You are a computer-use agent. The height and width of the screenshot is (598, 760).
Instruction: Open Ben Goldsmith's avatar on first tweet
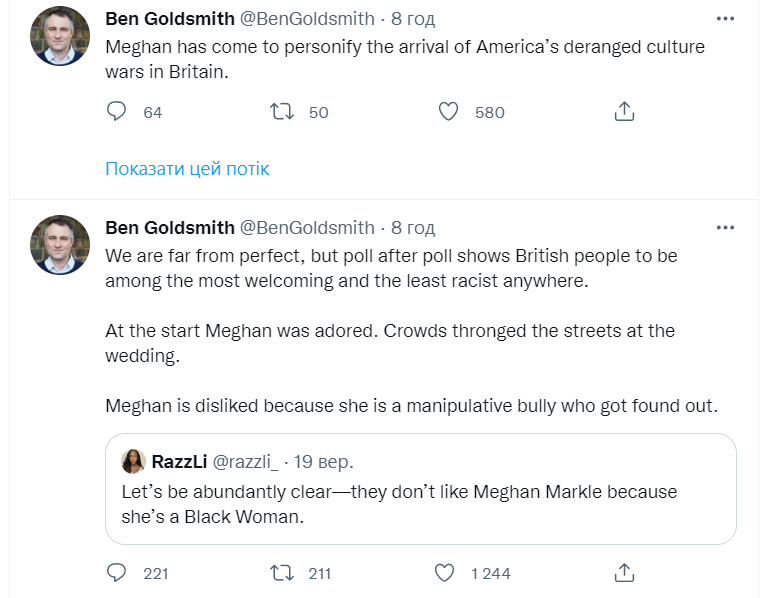point(60,36)
